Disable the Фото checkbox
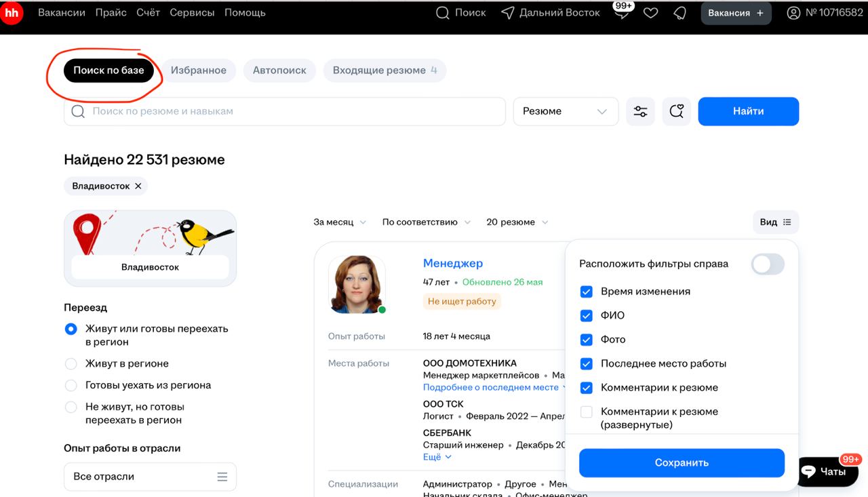The width and height of the screenshot is (868, 497). [x=586, y=339]
